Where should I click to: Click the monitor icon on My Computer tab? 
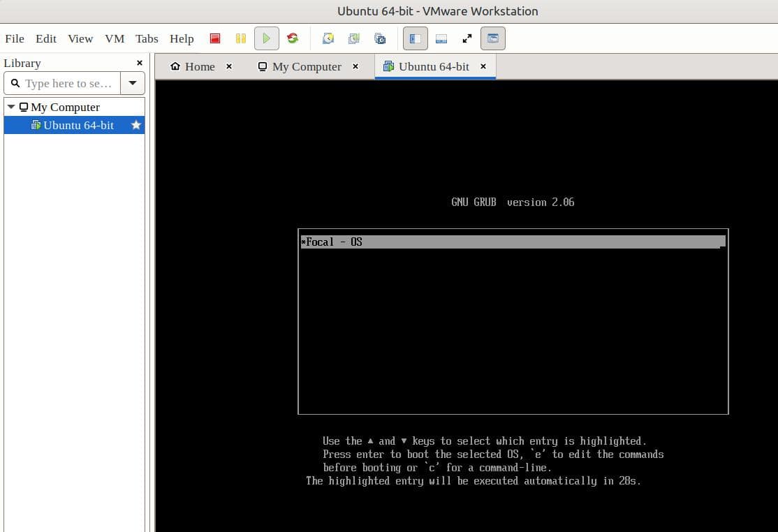[263, 66]
